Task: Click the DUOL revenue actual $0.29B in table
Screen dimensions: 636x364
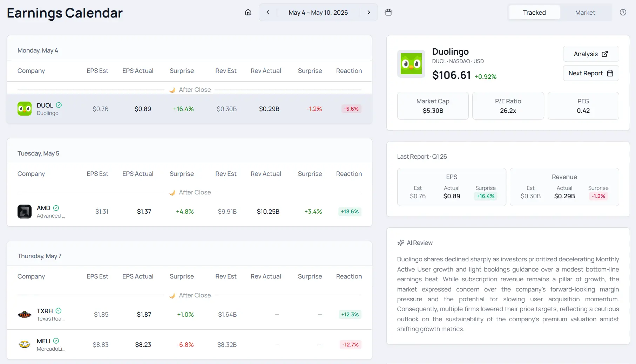Action: click(x=269, y=109)
